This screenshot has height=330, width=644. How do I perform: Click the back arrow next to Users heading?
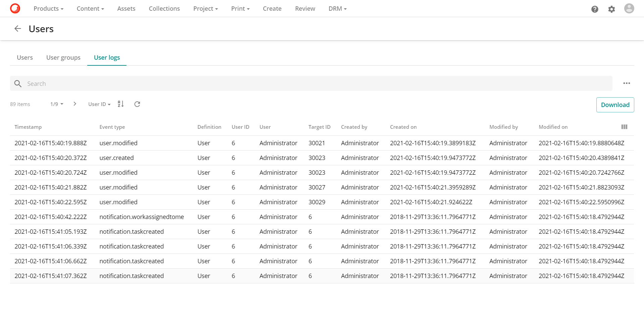tap(17, 29)
